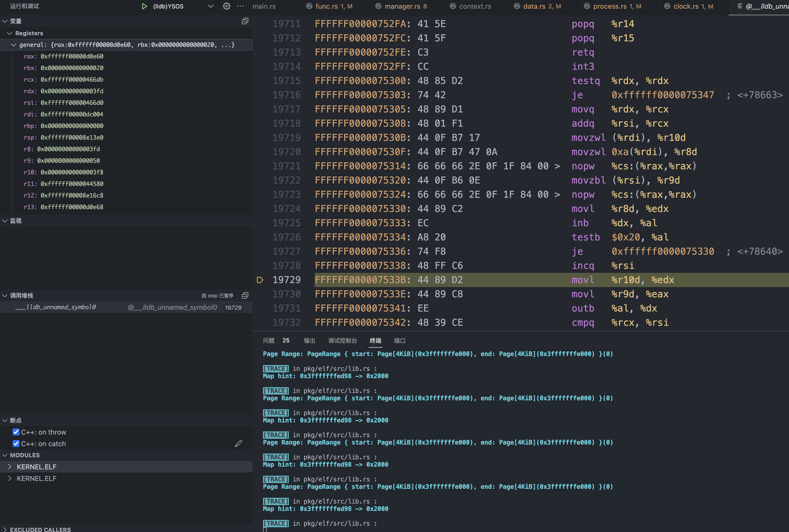The image size is (789, 532).
Task: Open the 问题 problems panel tab
Action: [269, 340]
